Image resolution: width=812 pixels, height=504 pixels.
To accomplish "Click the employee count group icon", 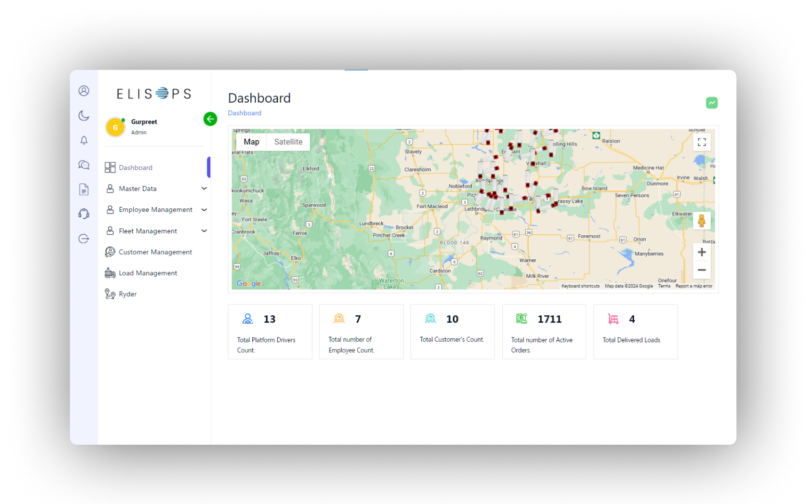I will [339, 319].
